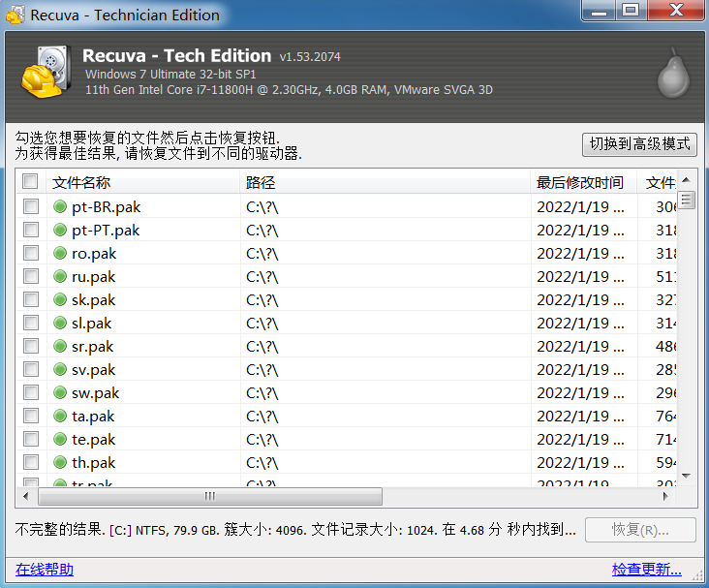Click the horizontal scrollbar right arrow
This screenshot has width=709, height=588.
[665, 496]
